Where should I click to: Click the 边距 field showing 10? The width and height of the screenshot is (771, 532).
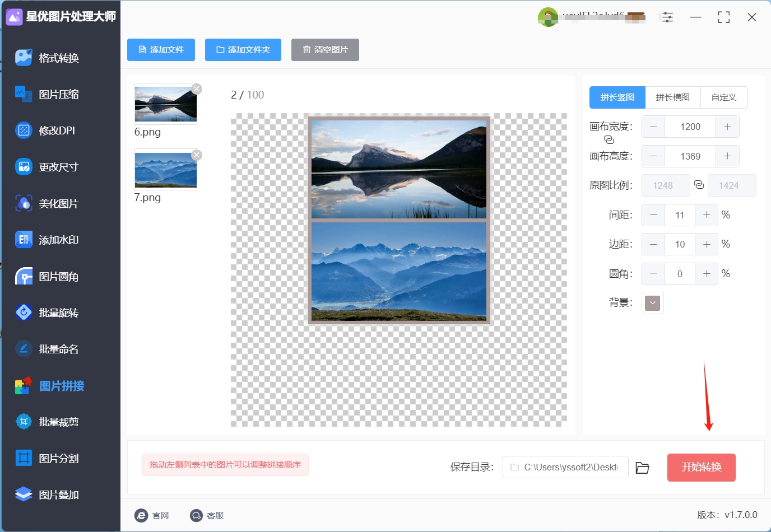[x=680, y=244]
